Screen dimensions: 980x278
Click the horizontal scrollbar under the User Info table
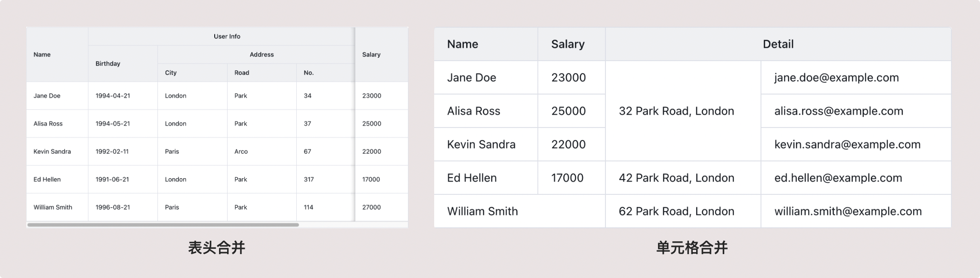pos(163,225)
